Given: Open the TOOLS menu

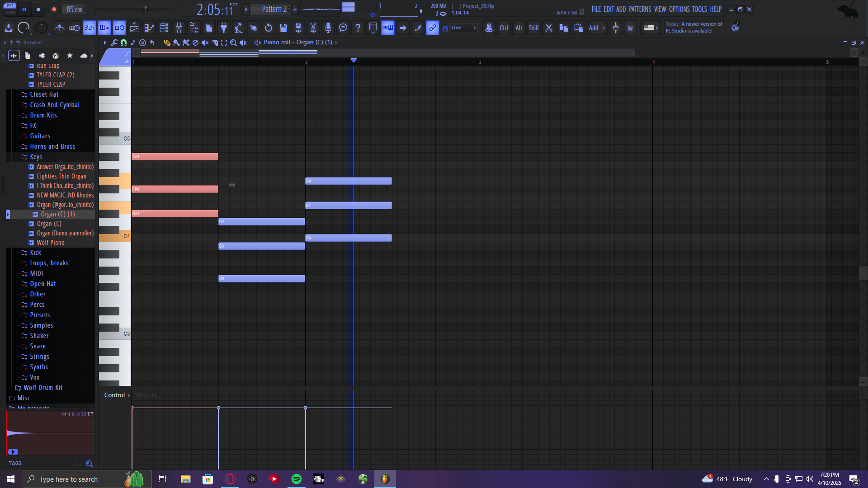Looking at the screenshot, I should tap(699, 9).
